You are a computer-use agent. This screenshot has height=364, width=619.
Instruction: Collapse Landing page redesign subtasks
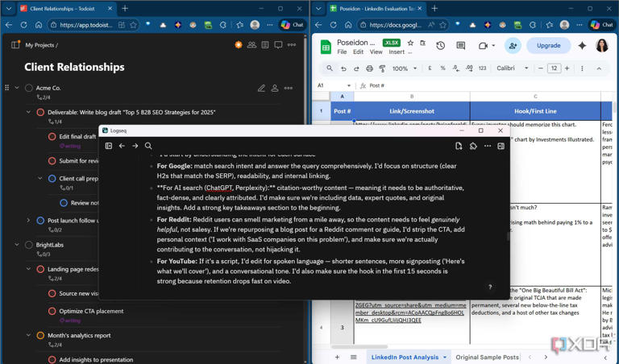(28, 269)
